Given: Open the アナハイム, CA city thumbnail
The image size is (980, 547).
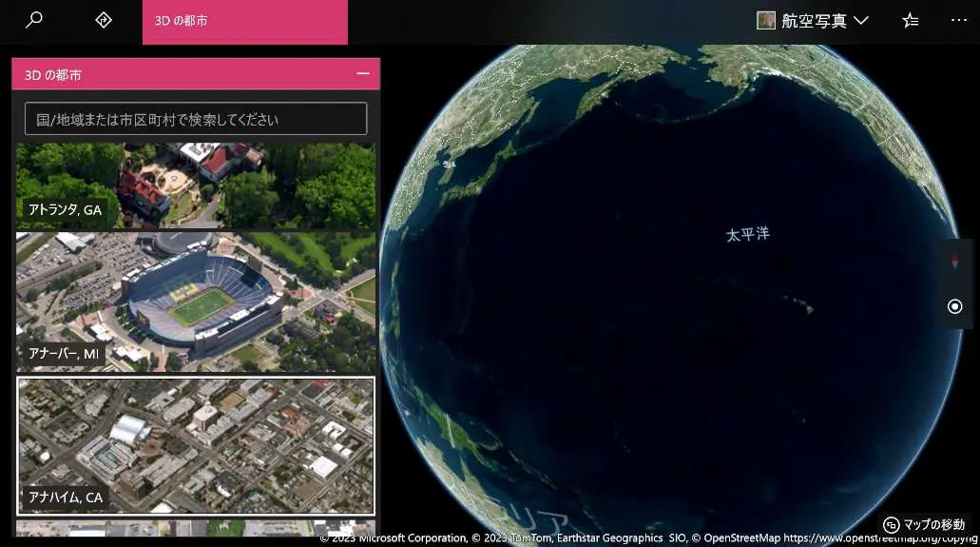Looking at the screenshot, I should click(x=196, y=446).
